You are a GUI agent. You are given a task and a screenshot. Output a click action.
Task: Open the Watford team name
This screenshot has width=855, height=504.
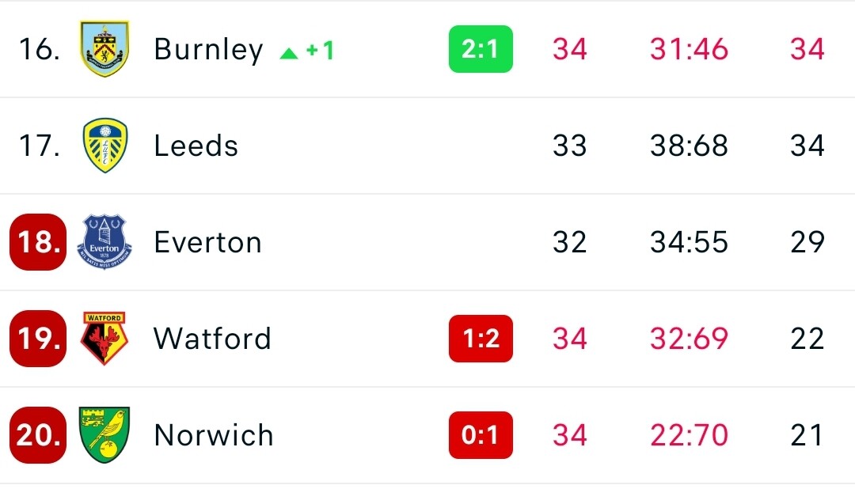tap(212, 339)
